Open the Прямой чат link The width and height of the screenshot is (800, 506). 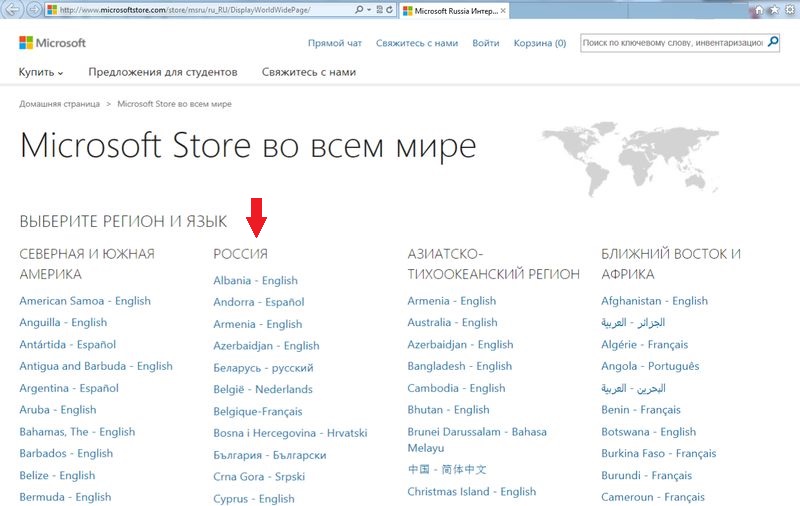click(335, 43)
